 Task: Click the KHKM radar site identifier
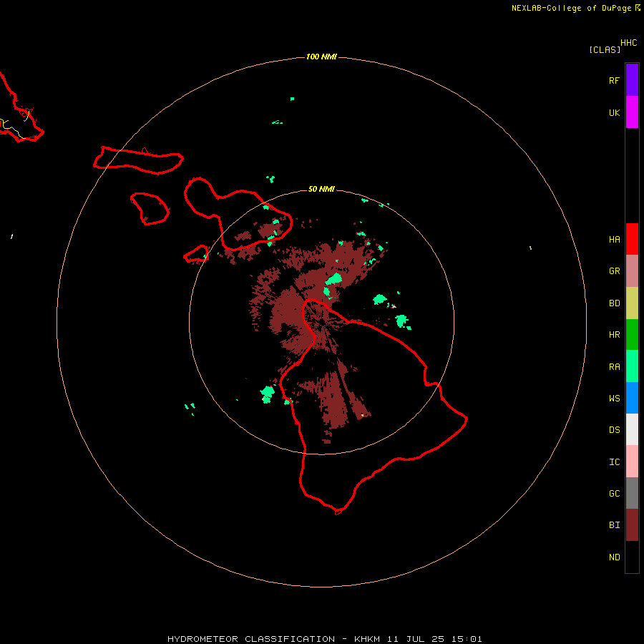[367, 639]
